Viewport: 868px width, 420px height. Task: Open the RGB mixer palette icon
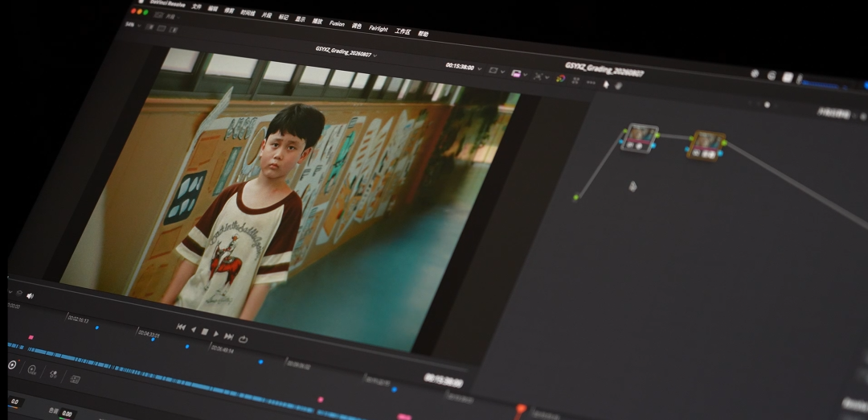click(53, 374)
